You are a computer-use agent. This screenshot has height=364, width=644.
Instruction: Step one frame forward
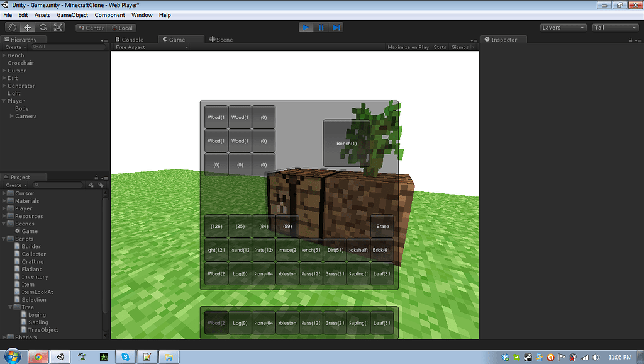click(x=337, y=27)
